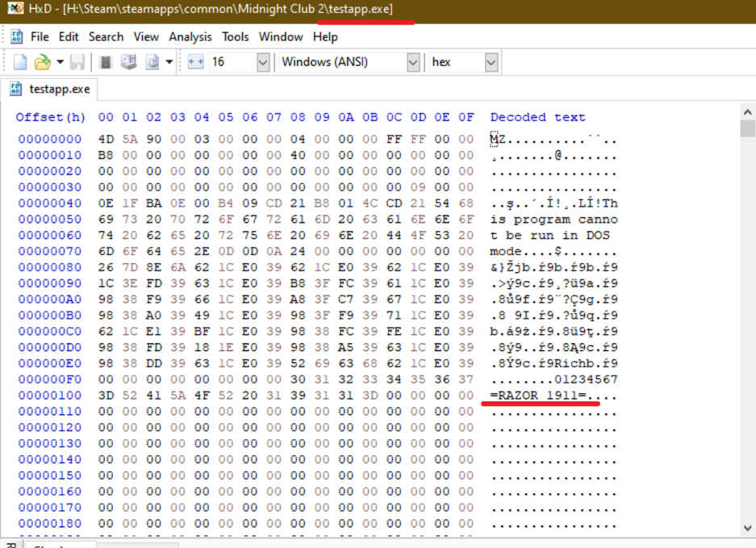Open the View menu
This screenshot has width=756, height=548.
(146, 37)
